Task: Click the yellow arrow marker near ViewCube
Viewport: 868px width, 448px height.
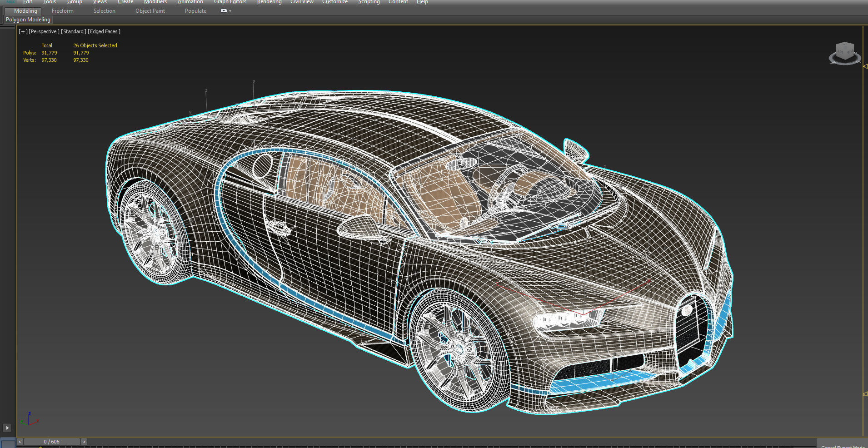Action: (865, 66)
